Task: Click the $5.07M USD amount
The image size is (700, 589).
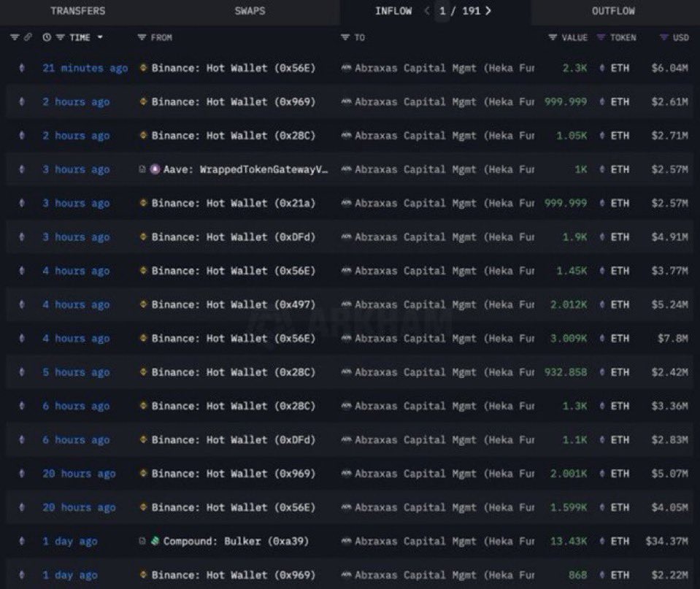Action: click(x=669, y=474)
